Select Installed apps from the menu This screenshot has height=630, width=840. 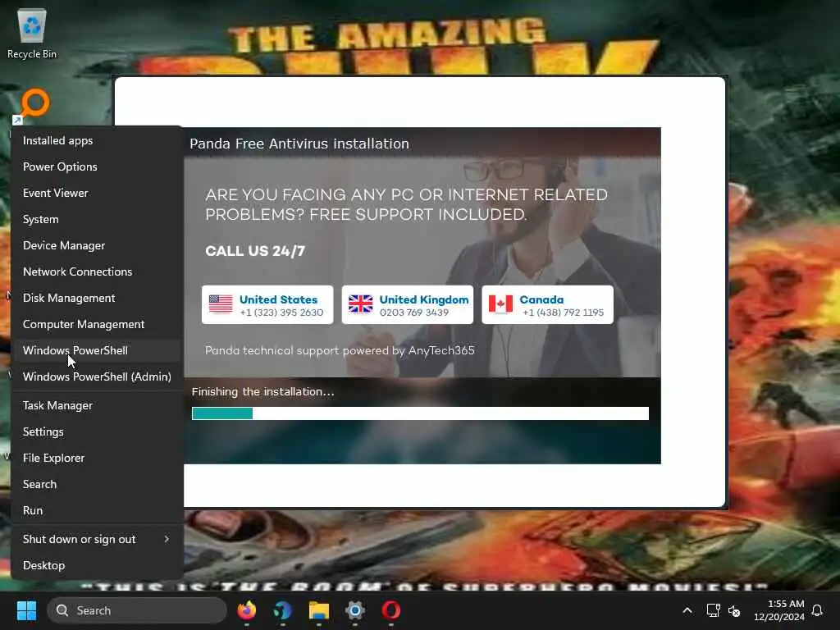97,140
